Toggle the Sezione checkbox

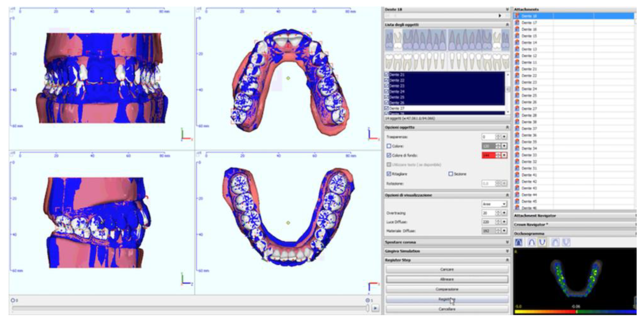tap(451, 174)
